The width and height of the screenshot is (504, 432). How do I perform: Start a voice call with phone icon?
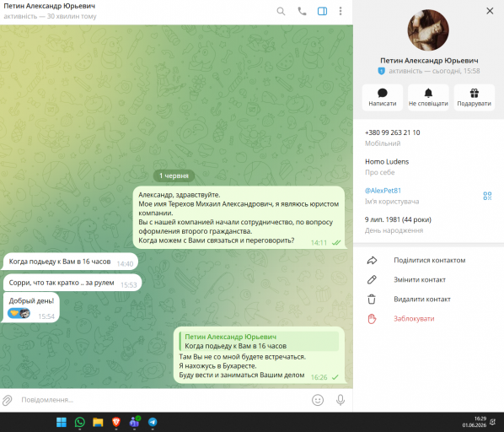[302, 11]
